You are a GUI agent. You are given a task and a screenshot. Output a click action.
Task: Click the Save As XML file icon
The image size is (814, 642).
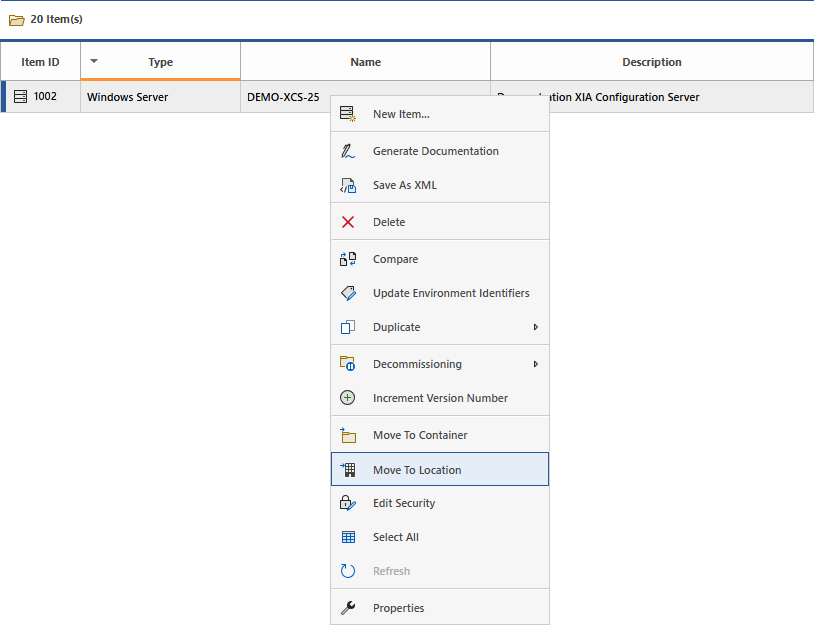coord(348,185)
